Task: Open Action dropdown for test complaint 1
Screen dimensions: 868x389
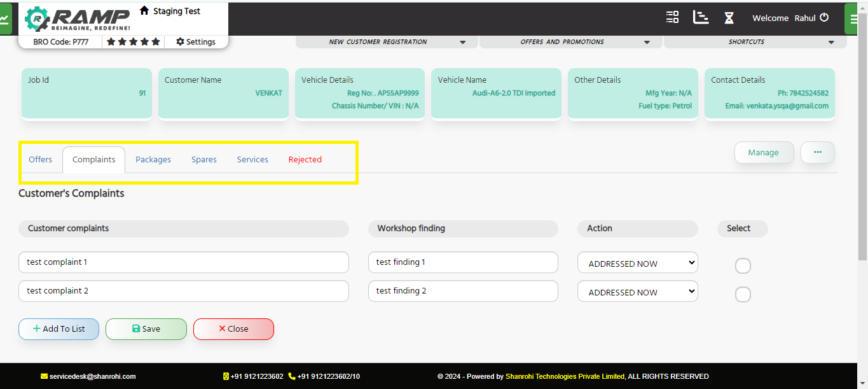Action: click(x=637, y=263)
